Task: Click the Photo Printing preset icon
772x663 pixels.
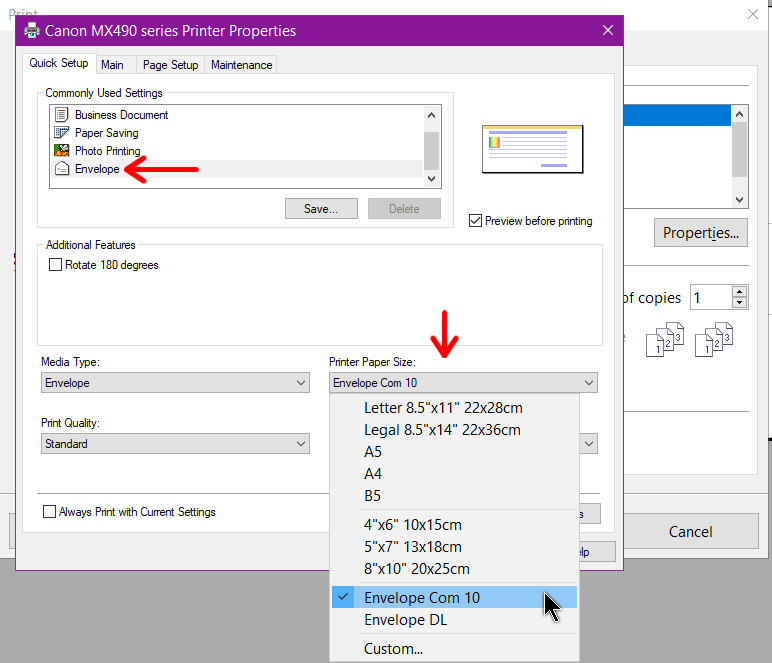Action: [61, 151]
